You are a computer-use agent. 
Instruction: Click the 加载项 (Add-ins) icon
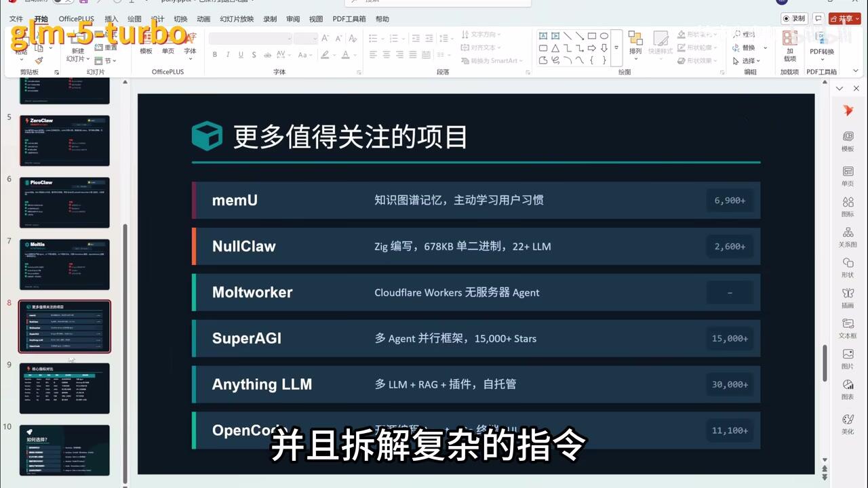789,38
